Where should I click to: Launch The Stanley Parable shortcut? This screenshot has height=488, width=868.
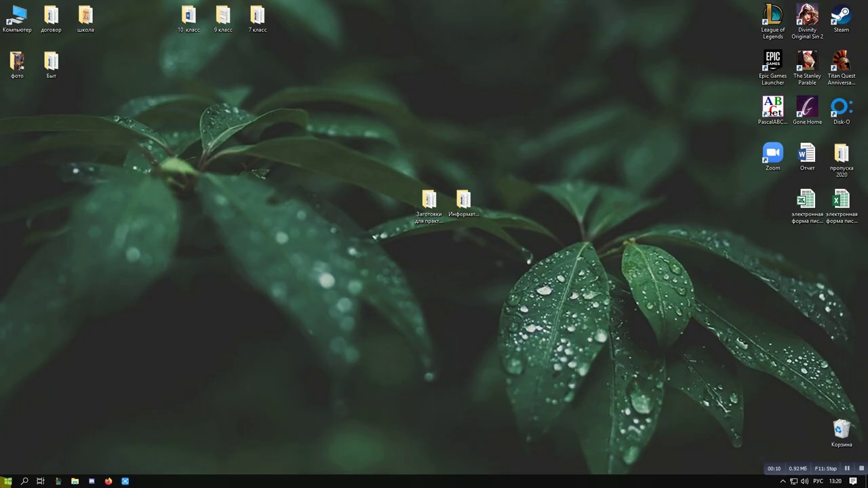pyautogui.click(x=807, y=68)
